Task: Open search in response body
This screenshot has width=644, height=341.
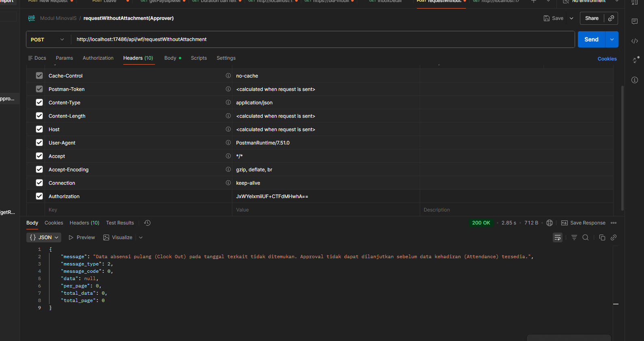Action: [x=585, y=237]
